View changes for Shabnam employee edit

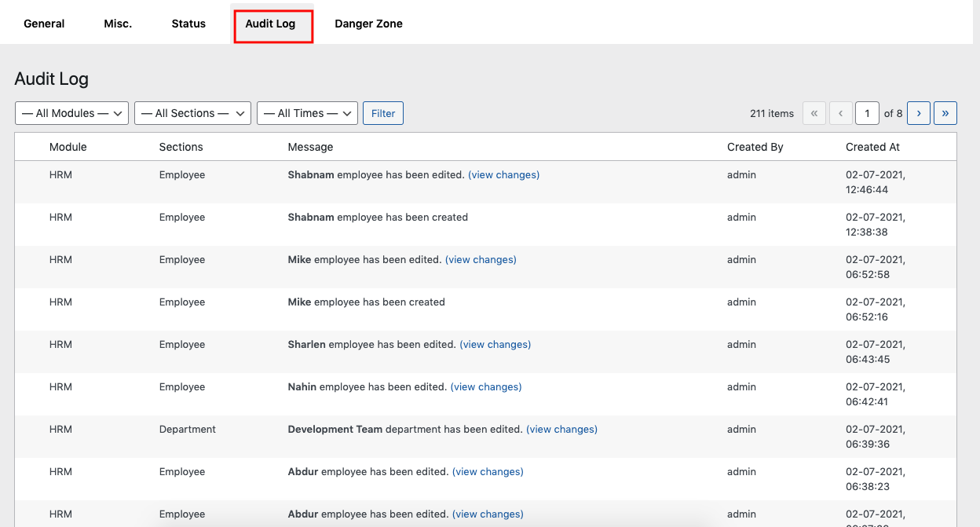[503, 175]
